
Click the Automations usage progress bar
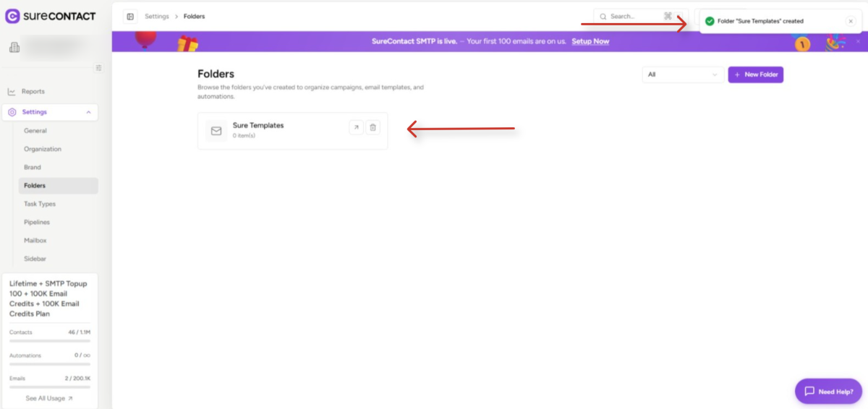(x=50, y=363)
